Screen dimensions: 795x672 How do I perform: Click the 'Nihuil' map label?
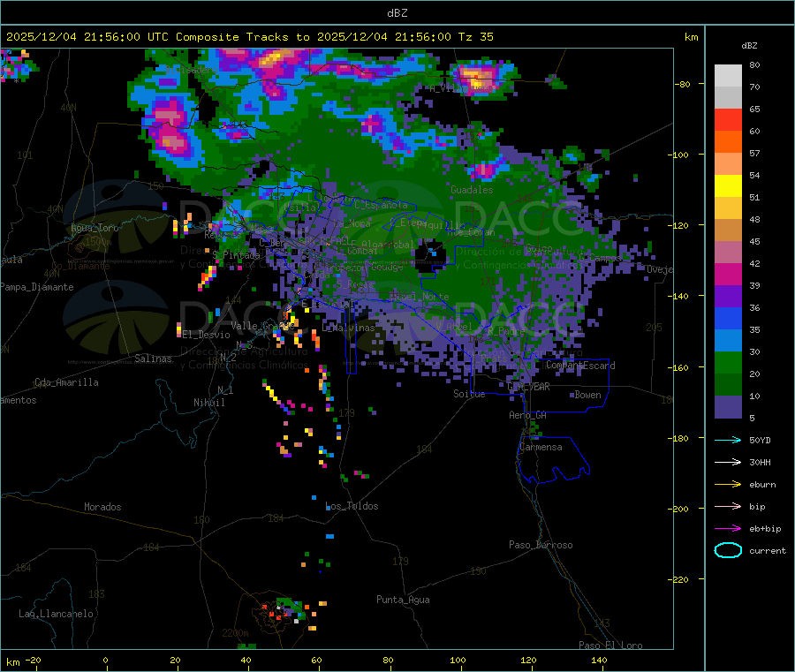click(208, 403)
